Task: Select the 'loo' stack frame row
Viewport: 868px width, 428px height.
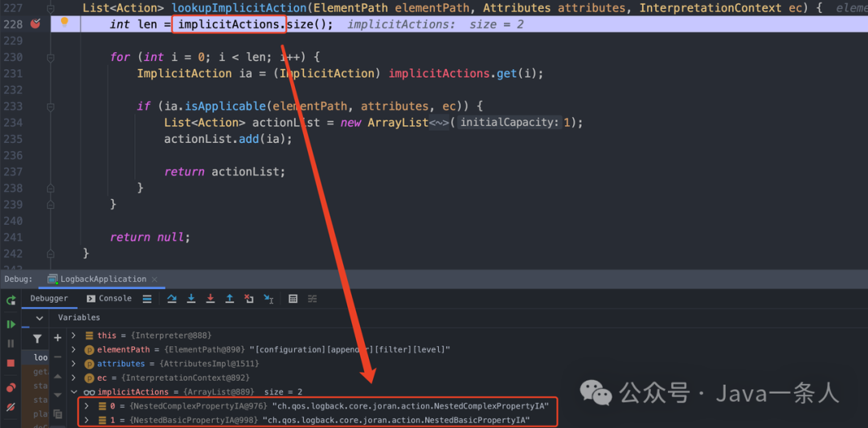Action: coord(35,357)
